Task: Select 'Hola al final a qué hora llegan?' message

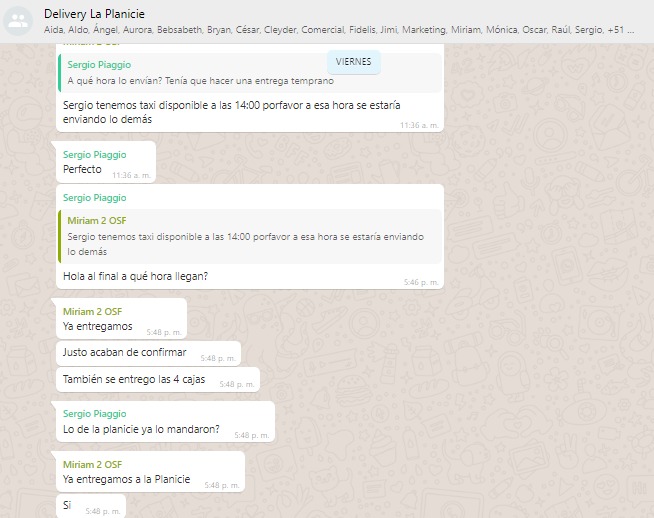Action: pos(135,276)
